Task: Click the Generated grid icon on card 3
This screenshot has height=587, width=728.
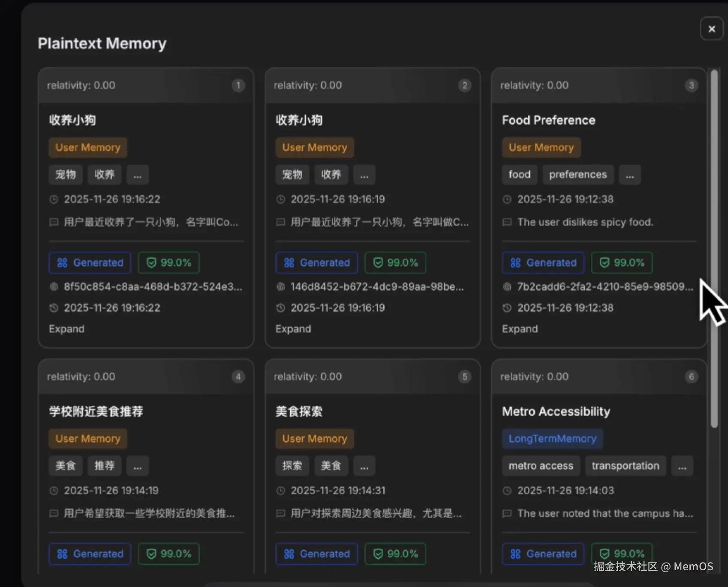Action: tap(515, 263)
